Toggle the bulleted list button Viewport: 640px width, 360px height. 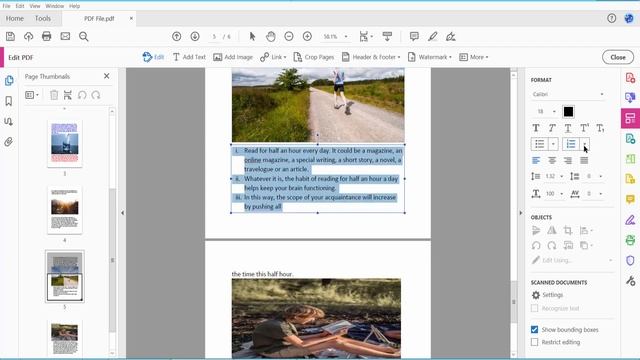pyautogui.click(x=540, y=144)
